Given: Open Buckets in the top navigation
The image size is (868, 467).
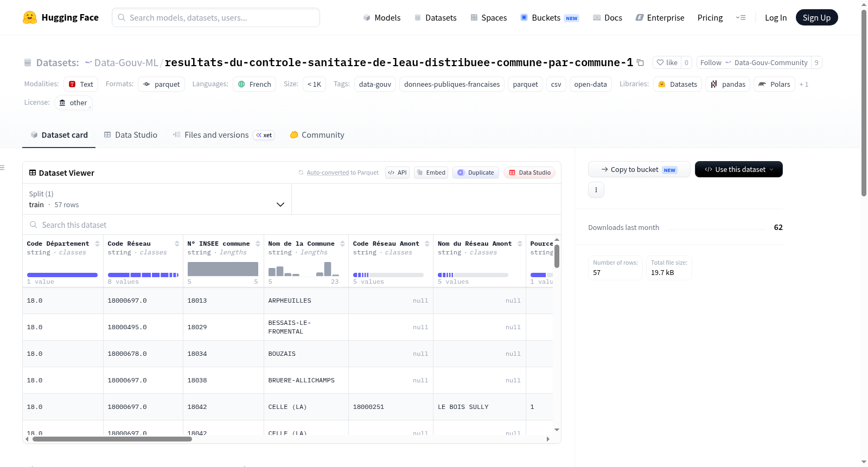Looking at the screenshot, I should (550, 17).
